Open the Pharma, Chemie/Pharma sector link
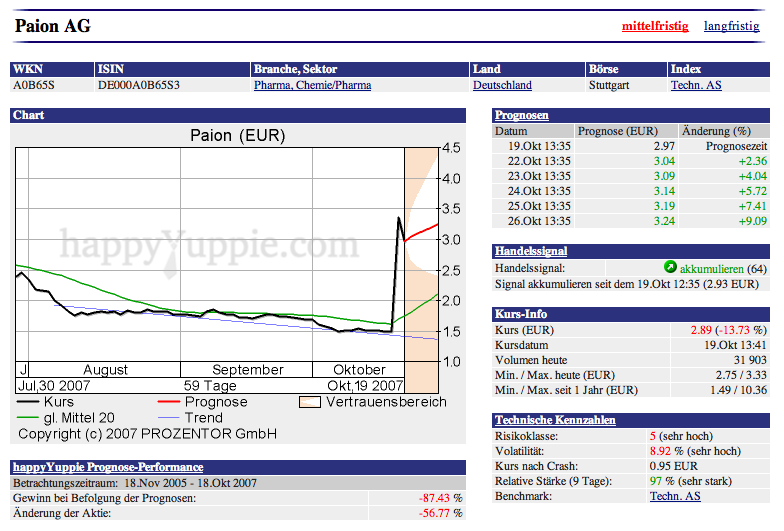The width and height of the screenshot is (784, 531). [312, 86]
